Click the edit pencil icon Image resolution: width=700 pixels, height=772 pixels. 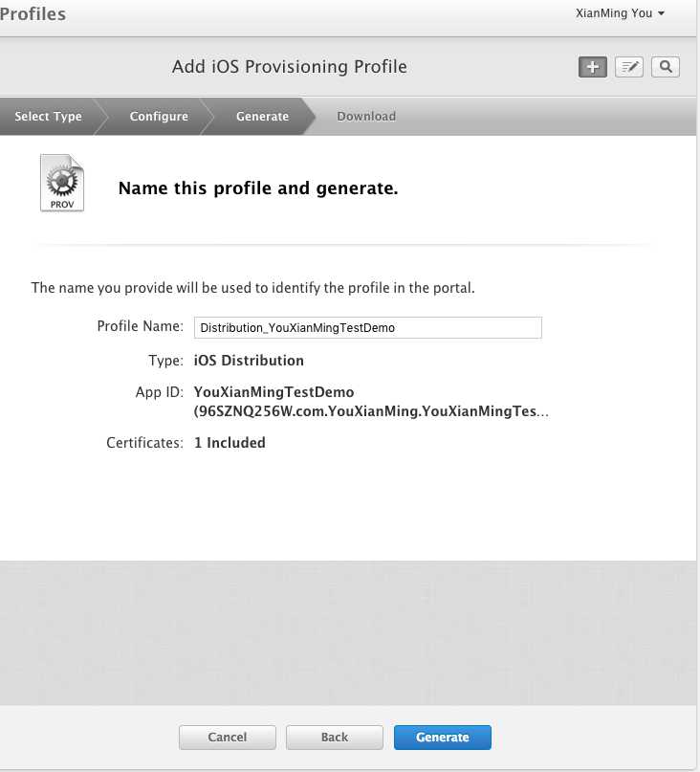(628, 67)
